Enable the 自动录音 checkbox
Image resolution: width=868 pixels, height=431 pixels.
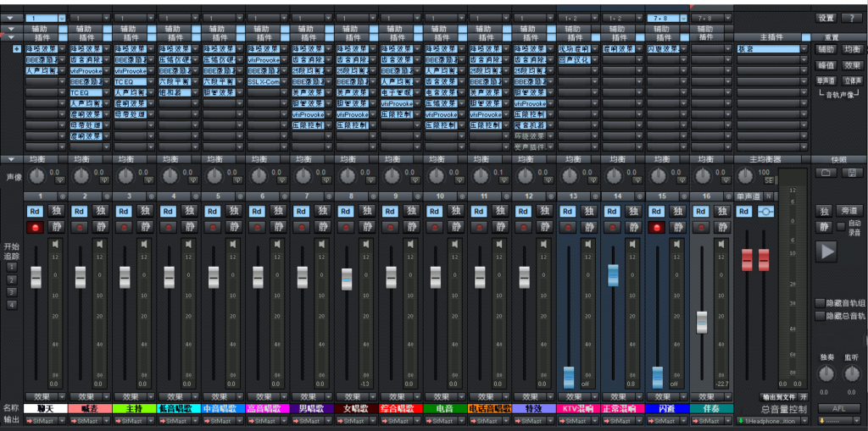(x=841, y=227)
